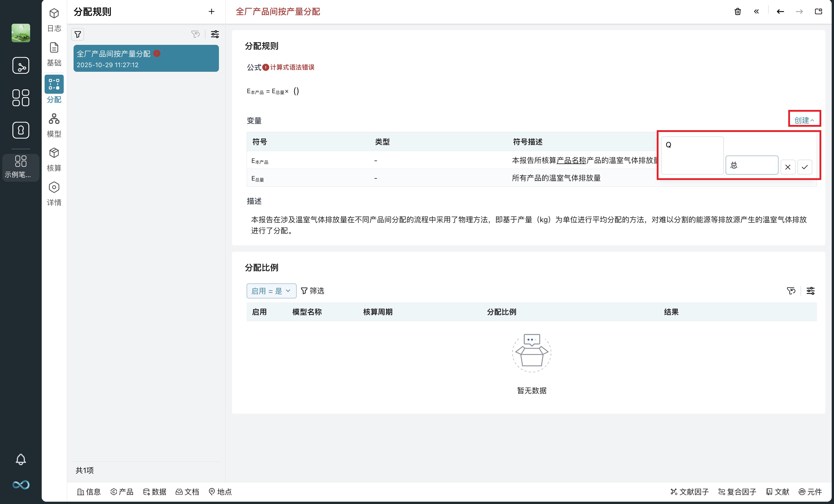This screenshot has height=504, width=834.
Task: Select the 全厂产品间按产量分配 list item
Action: (146, 58)
